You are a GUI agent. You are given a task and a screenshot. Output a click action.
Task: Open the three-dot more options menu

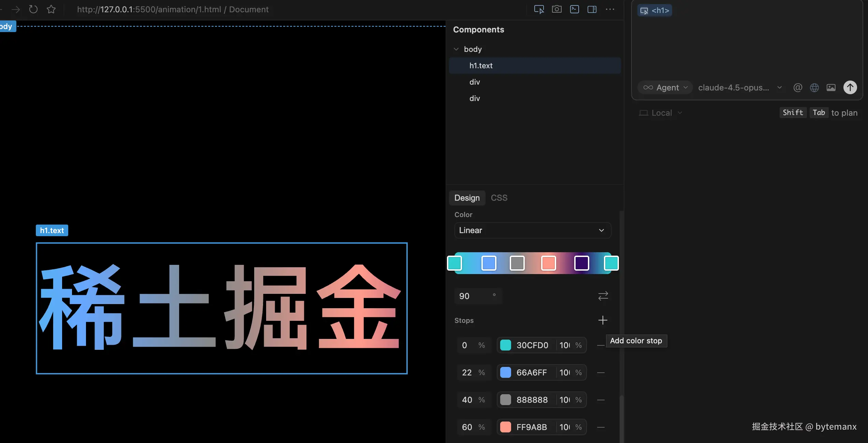click(610, 9)
